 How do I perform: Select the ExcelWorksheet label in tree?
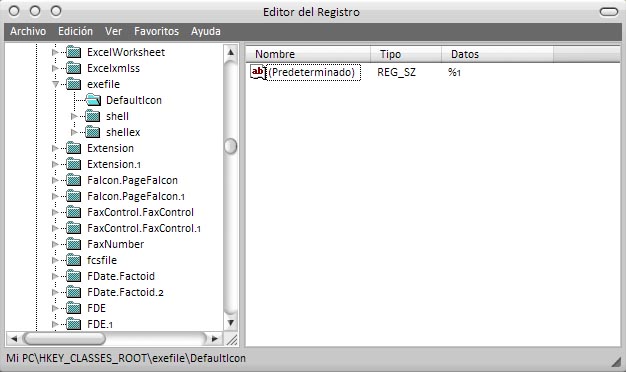[126, 52]
